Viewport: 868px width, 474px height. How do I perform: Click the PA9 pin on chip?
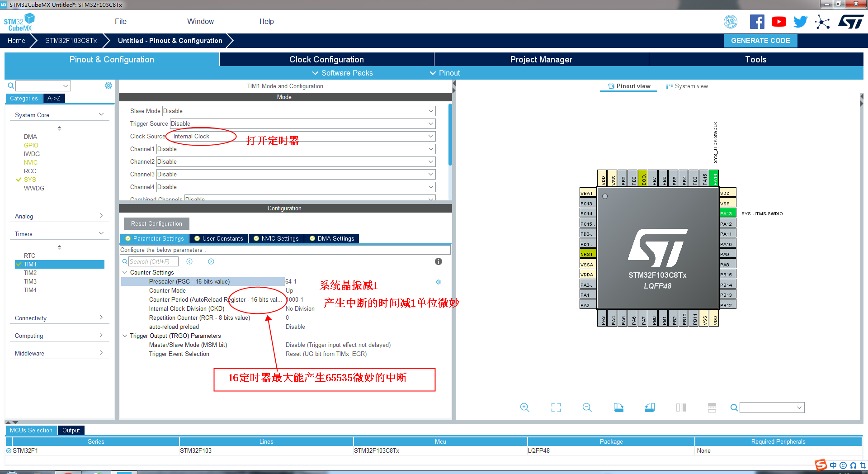(727, 254)
